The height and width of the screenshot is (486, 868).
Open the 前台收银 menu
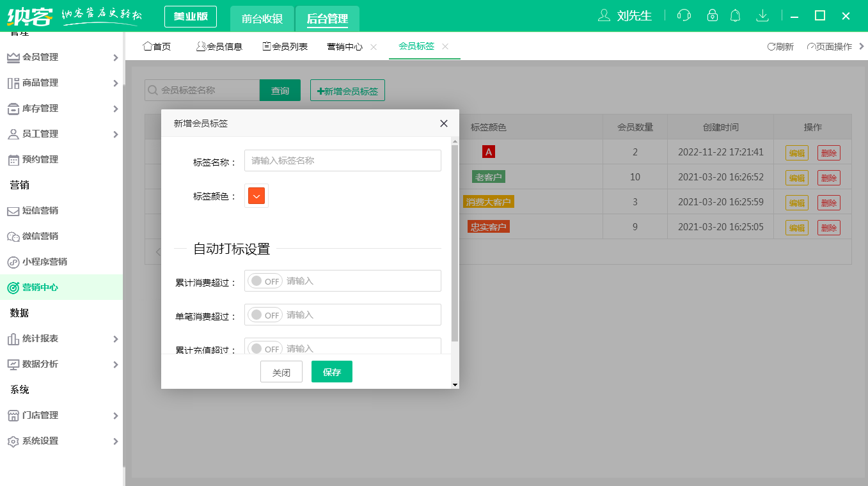[262, 19]
